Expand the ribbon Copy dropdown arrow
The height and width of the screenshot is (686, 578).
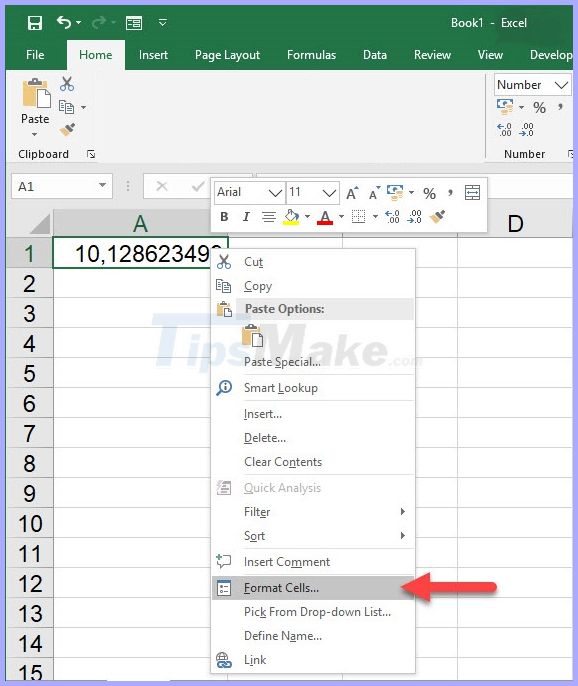[83, 107]
